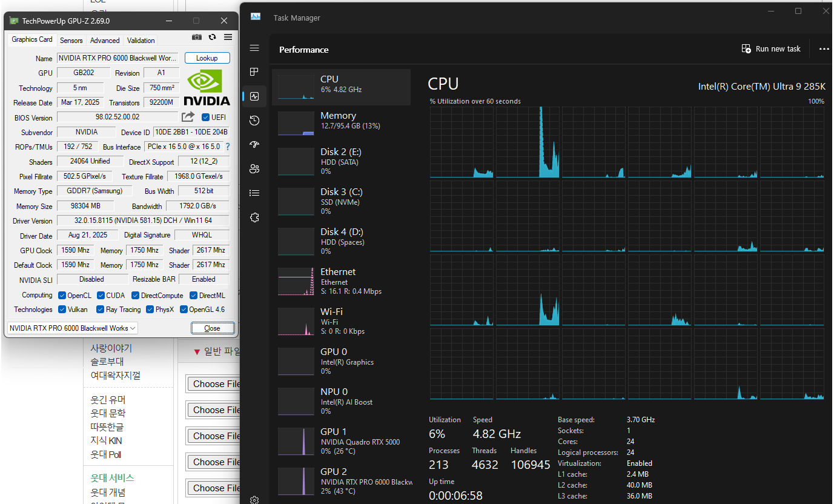Viewport: 834px width, 504px height.
Task: Click the GPU-Z screenshot camera icon
Action: [197, 38]
